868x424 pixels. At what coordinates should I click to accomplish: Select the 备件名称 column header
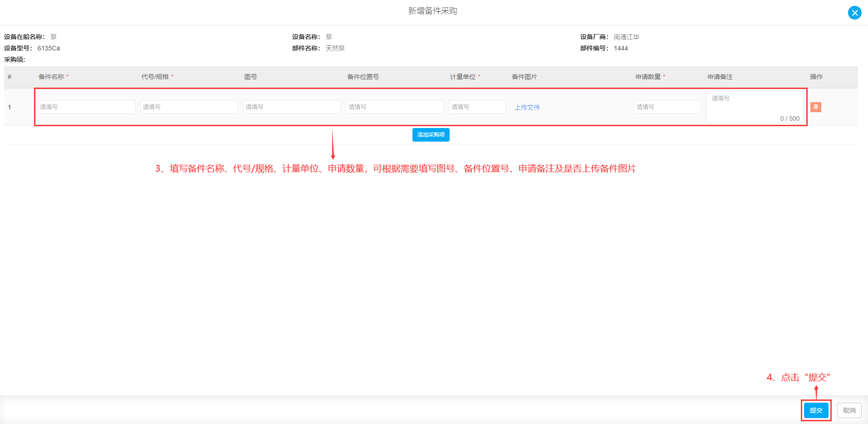51,77
